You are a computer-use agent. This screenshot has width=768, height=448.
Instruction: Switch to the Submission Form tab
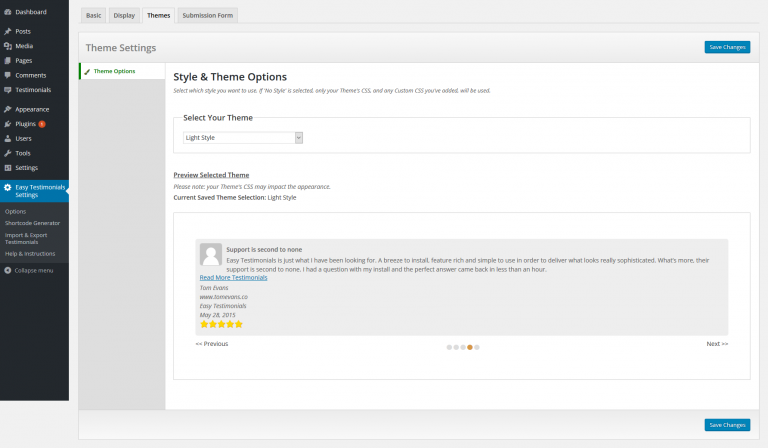[207, 16]
